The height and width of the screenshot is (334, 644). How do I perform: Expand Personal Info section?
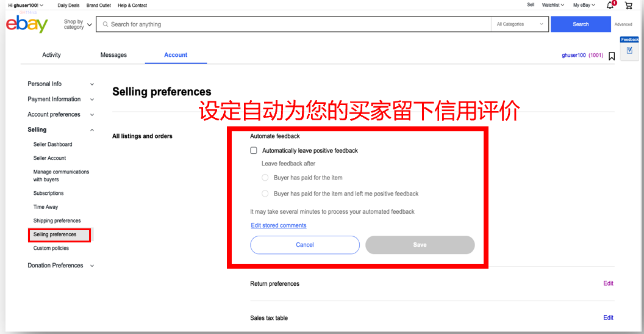coord(61,84)
